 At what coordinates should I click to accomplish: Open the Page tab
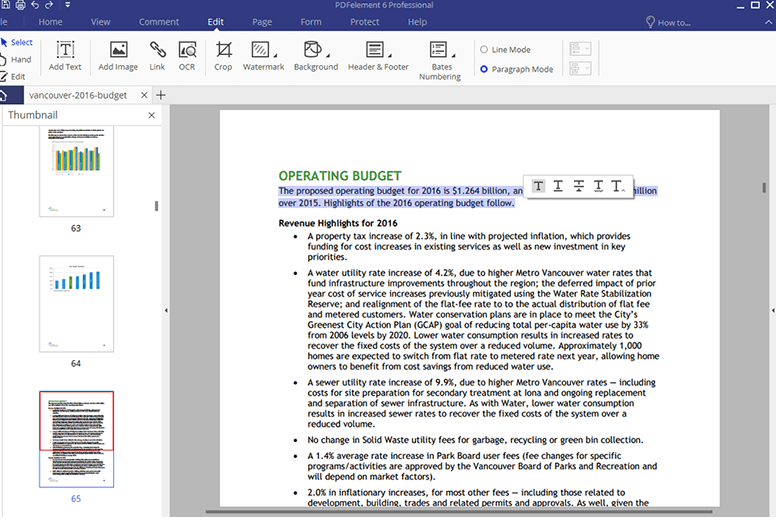(x=262, y=22)
